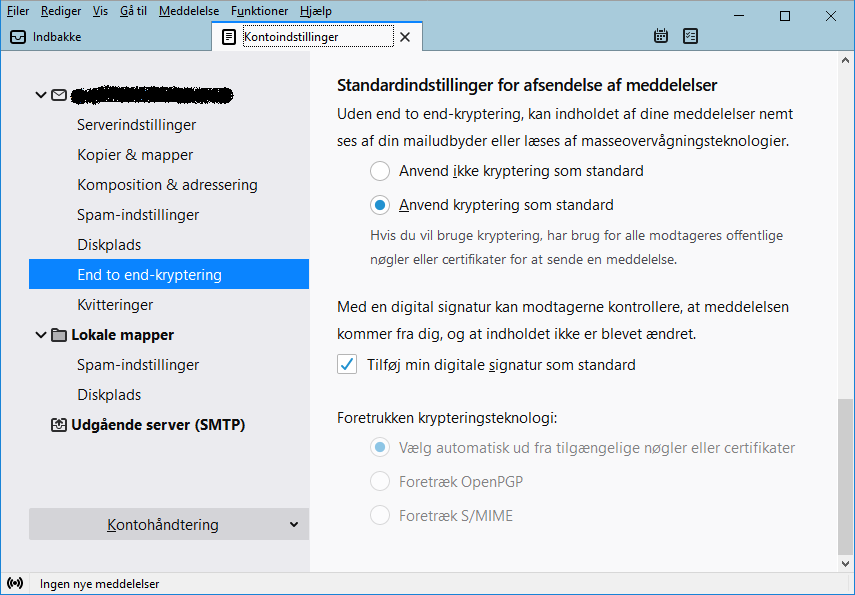Uncheck 'Tilføj min digitale signatur som standard'
Viewport: 855px width, 595px height.
[347, 365]
